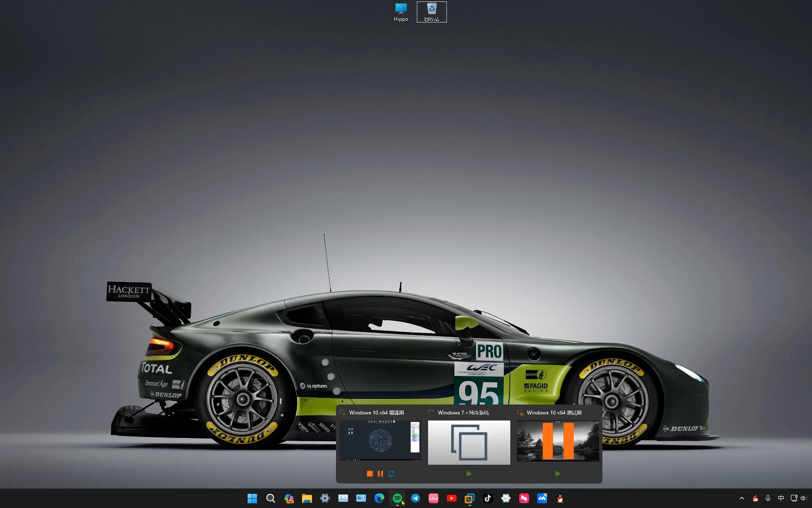812x508 pixels.
Task: Pause the Windows 10 x64 编译用 VM
Action: [x=380, y=474]
